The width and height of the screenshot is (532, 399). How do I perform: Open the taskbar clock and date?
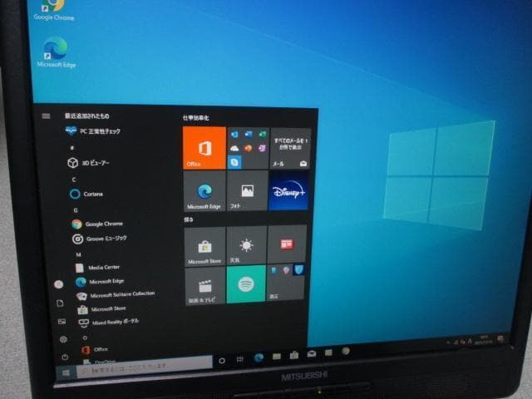[x=484, y=340]
